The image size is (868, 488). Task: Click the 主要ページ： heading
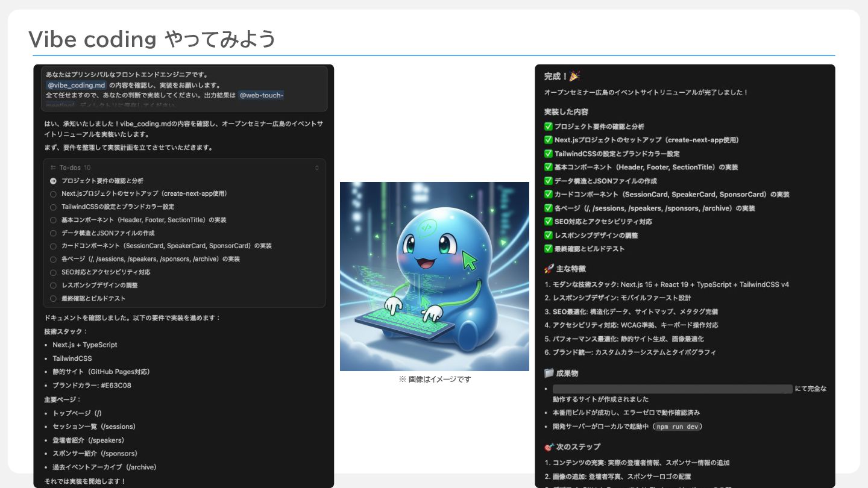[62, 399]
